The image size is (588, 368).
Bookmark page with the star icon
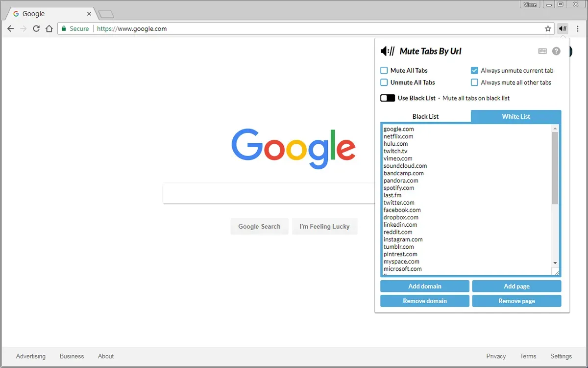tap(548, 29)
